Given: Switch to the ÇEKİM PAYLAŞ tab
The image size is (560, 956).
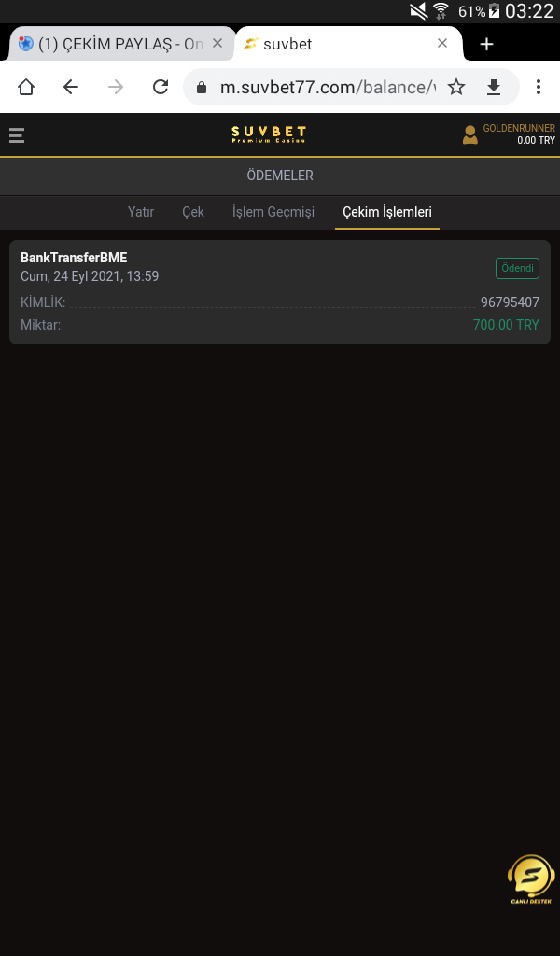Looking at the screenshot, I should click(x=112, y=44).
